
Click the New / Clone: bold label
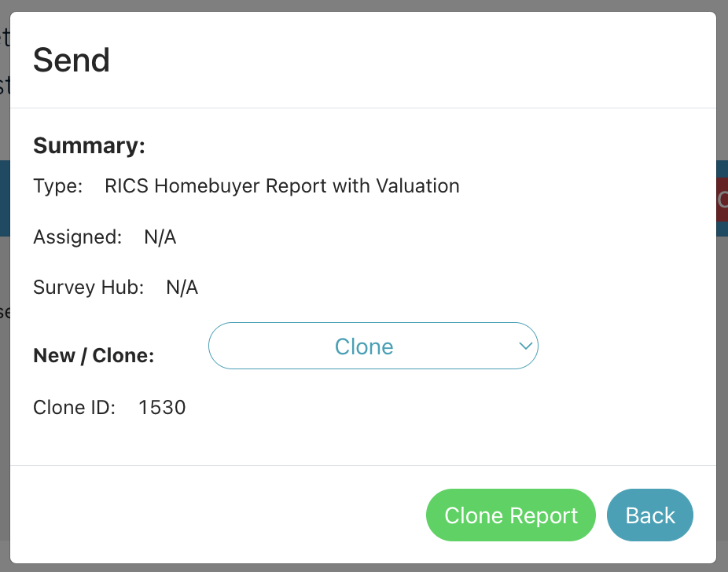click(94, 355)
